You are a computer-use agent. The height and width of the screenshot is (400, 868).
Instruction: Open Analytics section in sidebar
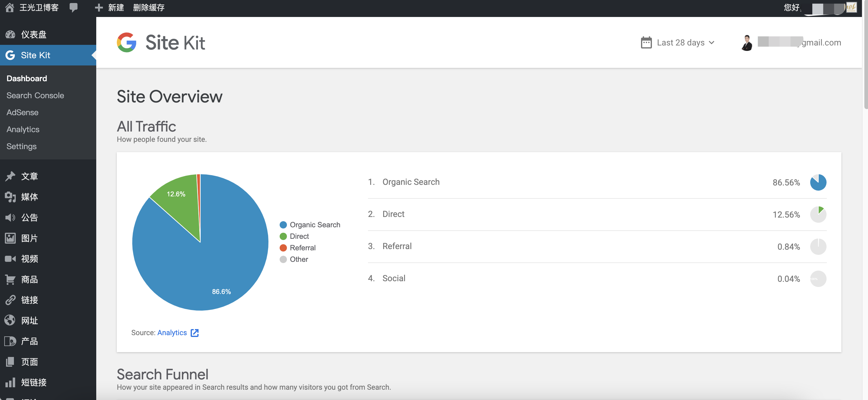click(23, 129)
